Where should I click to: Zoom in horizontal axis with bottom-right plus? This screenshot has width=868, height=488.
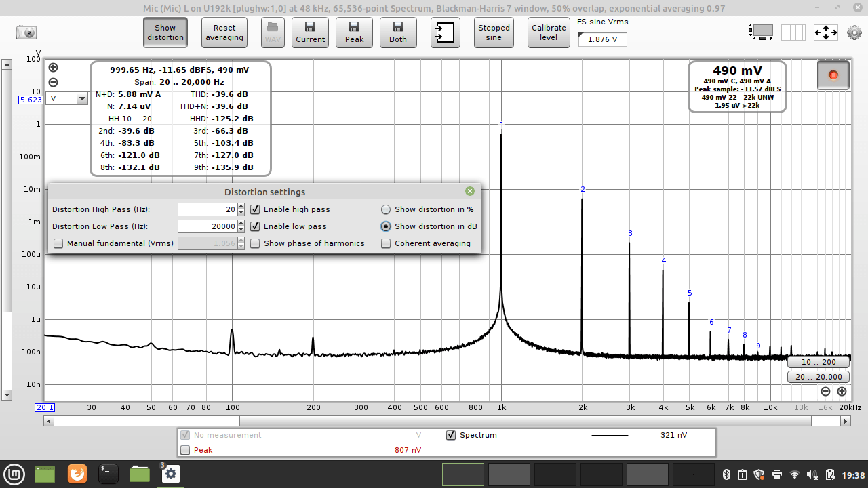(842, 391)
